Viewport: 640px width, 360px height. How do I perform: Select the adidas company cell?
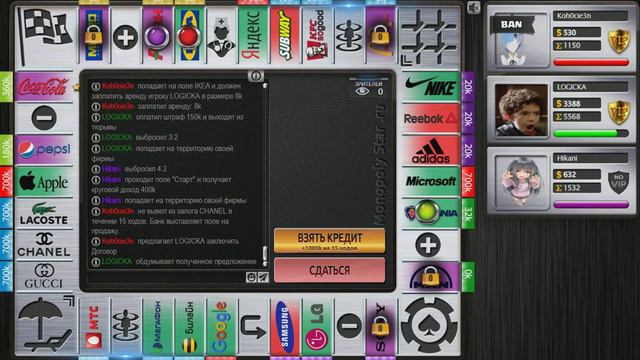coord(430,150)
